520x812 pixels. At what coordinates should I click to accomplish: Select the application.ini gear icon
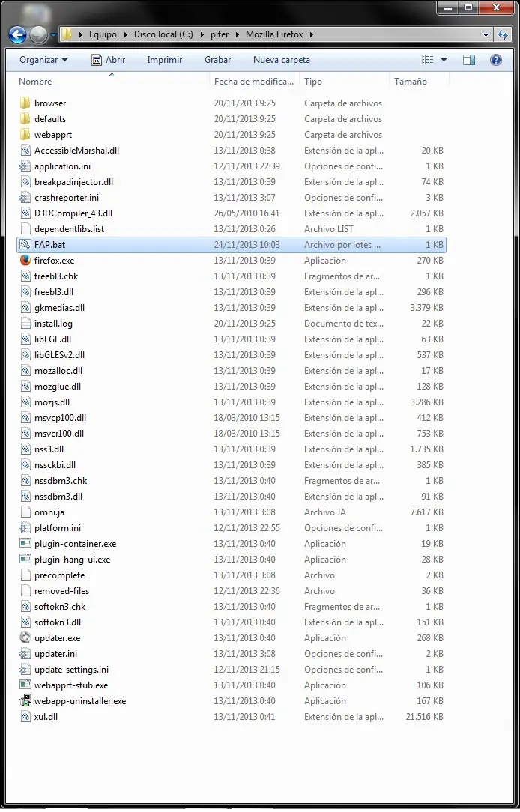pyautogui.click(x=25, y=166)
